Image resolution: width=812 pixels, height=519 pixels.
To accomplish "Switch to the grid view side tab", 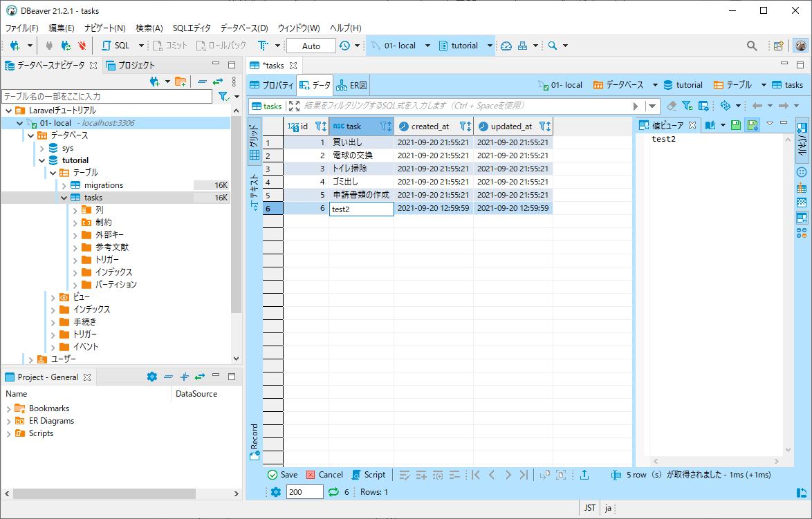I will point(255,140).
